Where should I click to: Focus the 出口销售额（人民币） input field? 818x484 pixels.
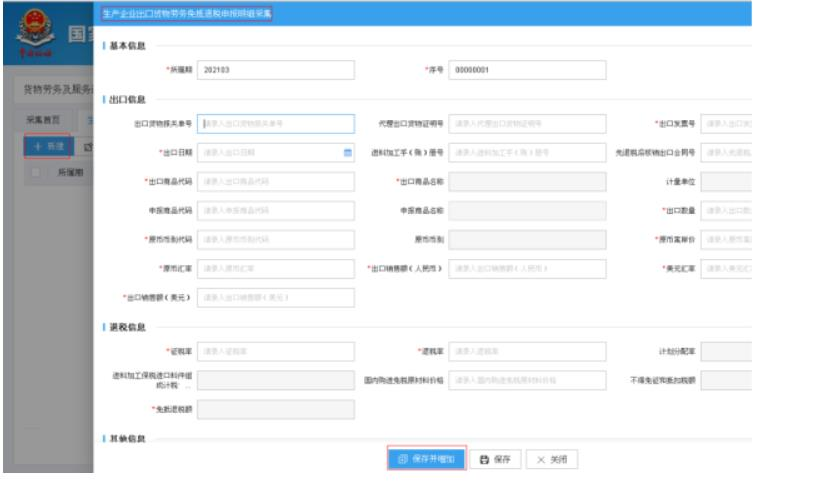tap(527, 269)
